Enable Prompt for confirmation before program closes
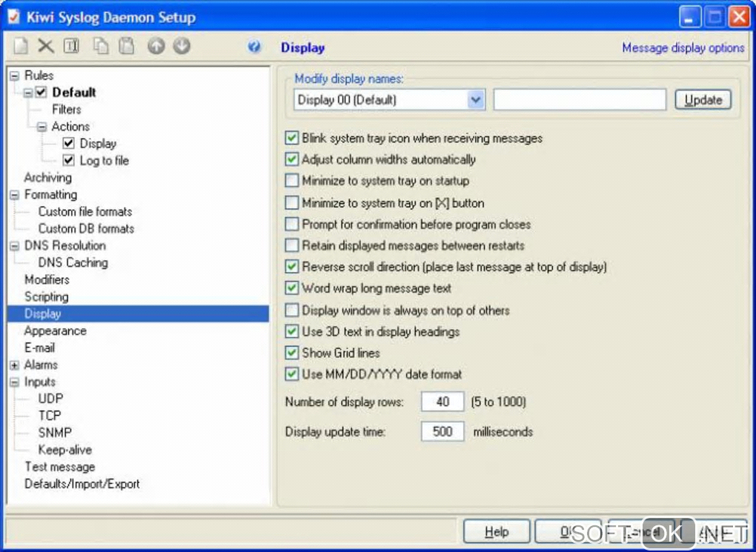The width and height of the screenshot is (756, 552). (292, 224)
